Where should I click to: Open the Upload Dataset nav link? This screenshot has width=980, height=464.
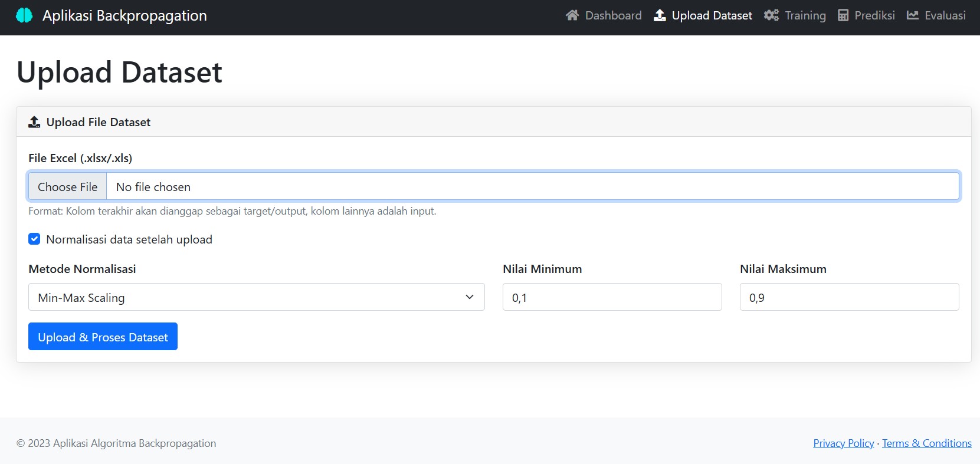pyautogui.click(x=703, y=15)
